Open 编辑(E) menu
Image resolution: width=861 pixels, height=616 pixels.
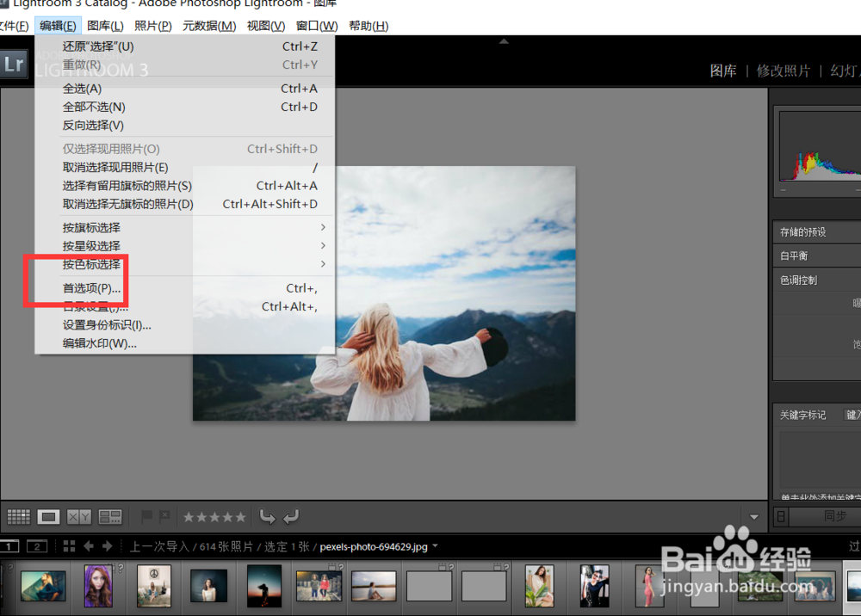pyautogui.click(x=58, y=26)
